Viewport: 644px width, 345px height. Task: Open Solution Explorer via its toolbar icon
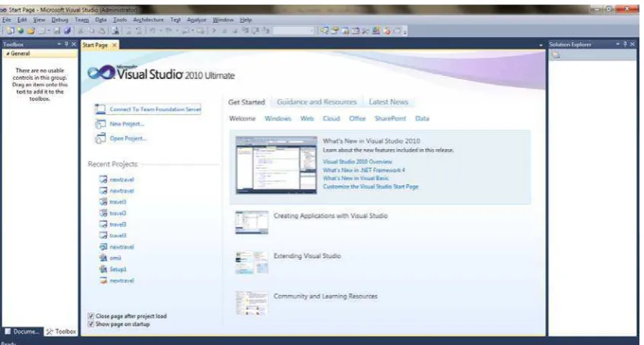click(325, 31)
